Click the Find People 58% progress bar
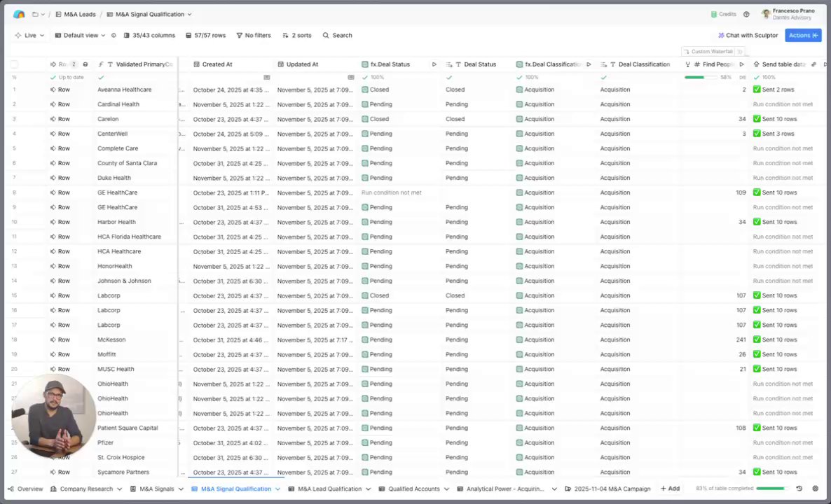 701,77
